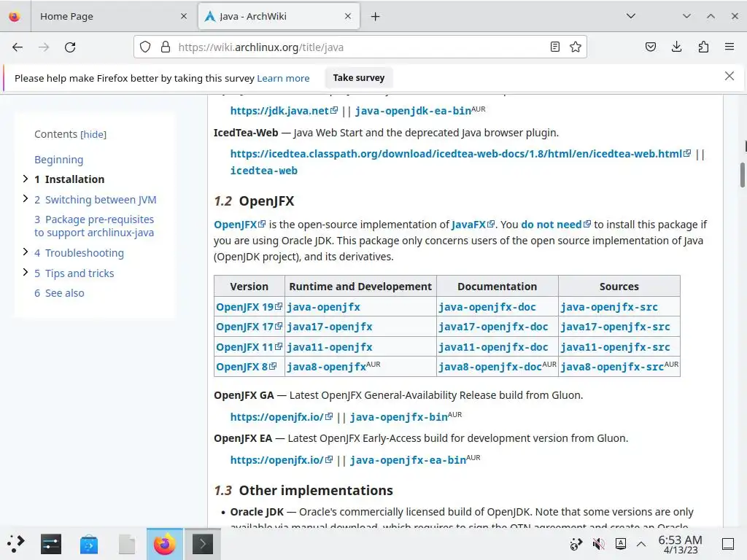Open the https://jdk.java.net link
The image size is (747, 560).
(x=284, y=111)
